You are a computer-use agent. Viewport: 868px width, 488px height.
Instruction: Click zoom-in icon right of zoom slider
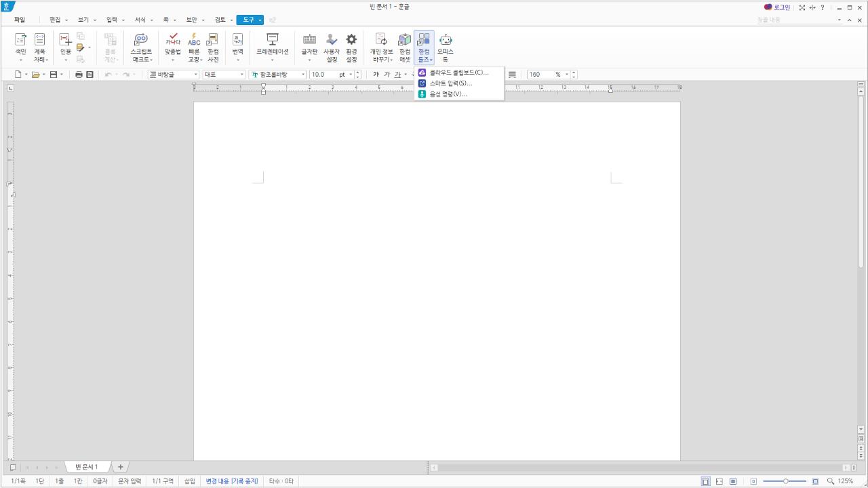point(815,481)
